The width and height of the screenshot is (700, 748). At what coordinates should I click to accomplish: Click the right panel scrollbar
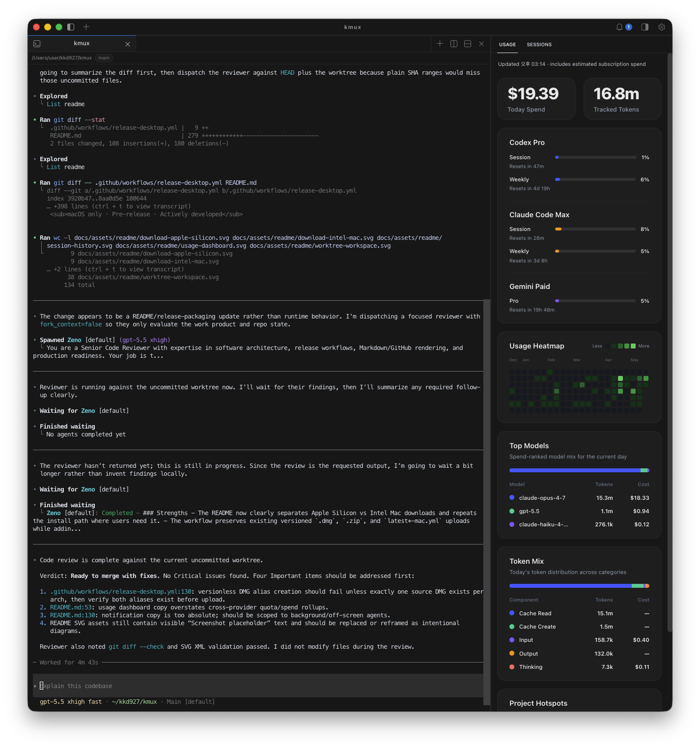pos(670,343)
